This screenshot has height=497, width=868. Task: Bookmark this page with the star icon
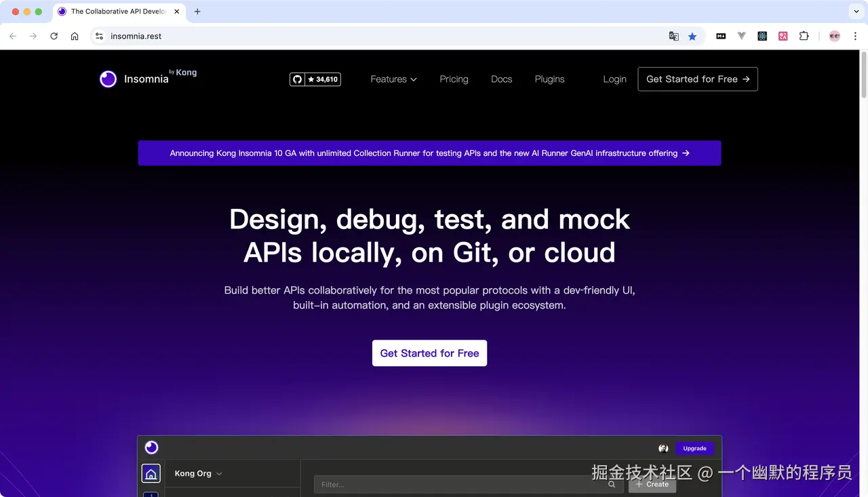click(692, 35)
